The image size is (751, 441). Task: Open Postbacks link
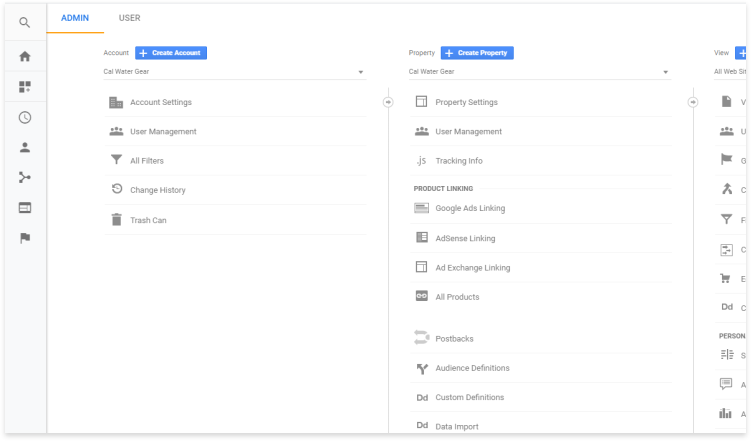point(455,339)
